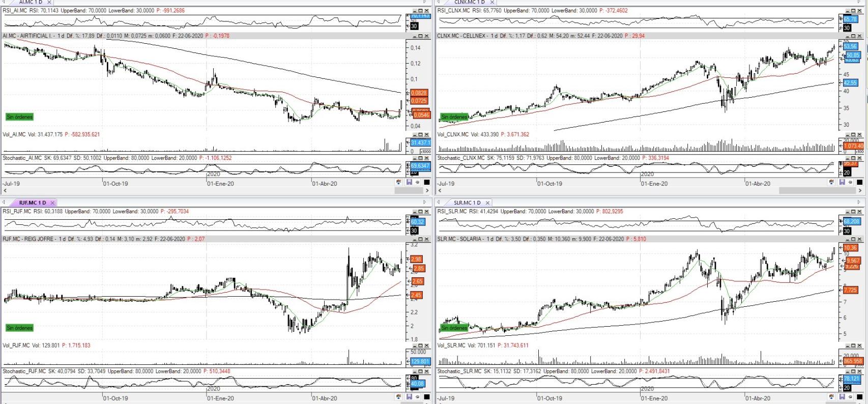Image resolution: width=868 pixels, height=404 pixels.
Task: Click the 'Sin órdenes' label on the AI.MC chart
Action: [19, 117]
